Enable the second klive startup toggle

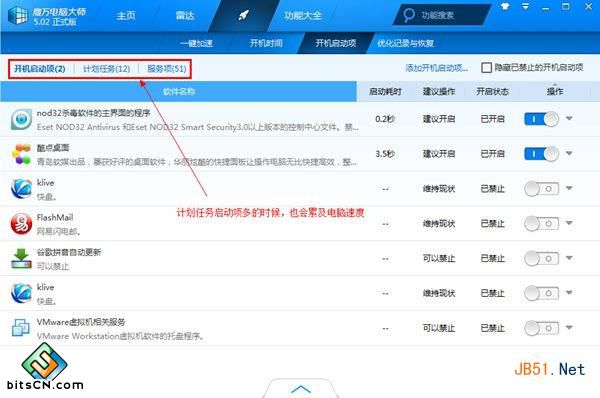pyautogui.click(x=541, y=294)
